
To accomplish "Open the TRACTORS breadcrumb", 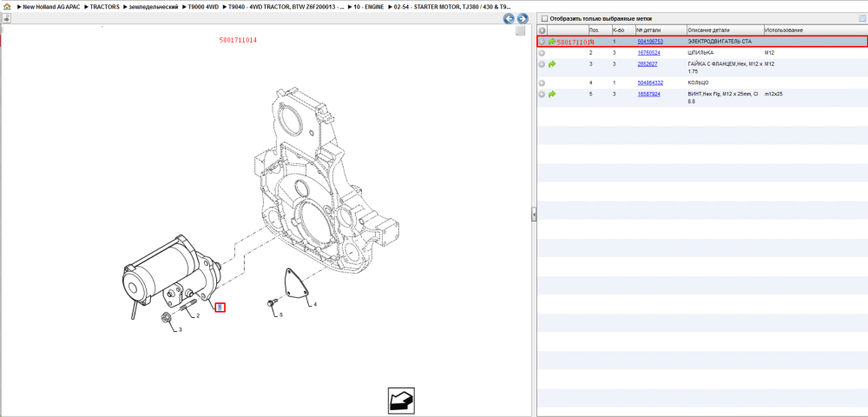I will (105, 7).
